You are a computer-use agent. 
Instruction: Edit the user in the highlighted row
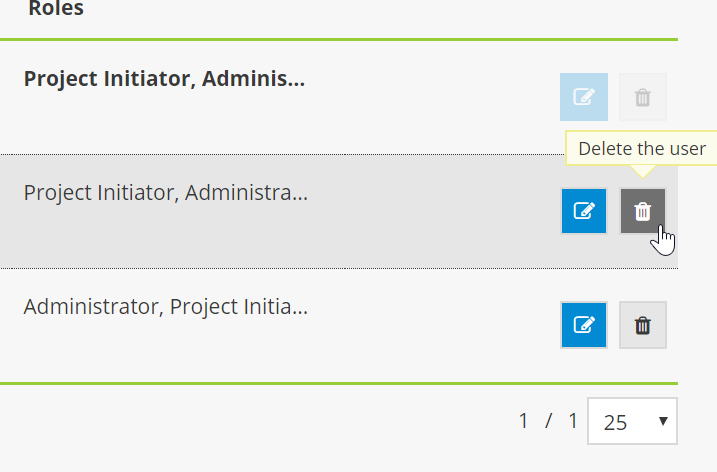tap(584, 211)
